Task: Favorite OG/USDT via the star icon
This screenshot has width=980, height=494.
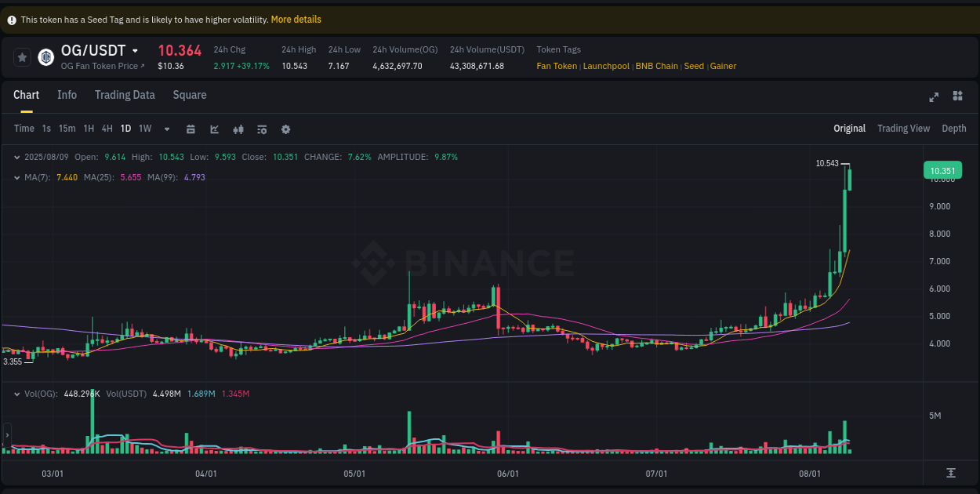Action: (20, 56)
